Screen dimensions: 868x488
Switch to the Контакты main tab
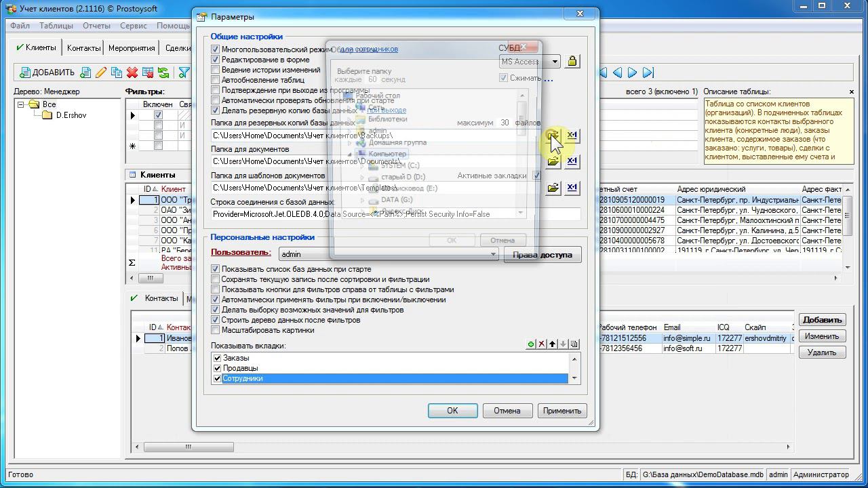(84, 48)
